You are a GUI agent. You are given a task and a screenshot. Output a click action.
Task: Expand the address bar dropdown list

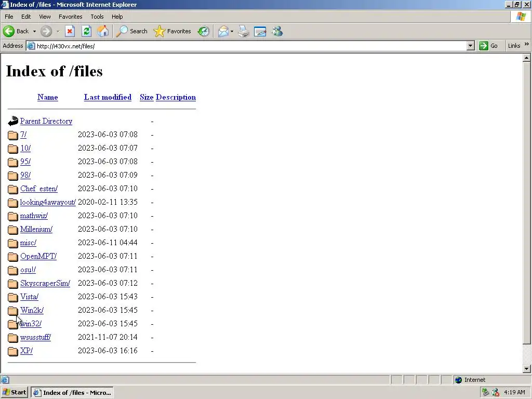tap(470, 46)
